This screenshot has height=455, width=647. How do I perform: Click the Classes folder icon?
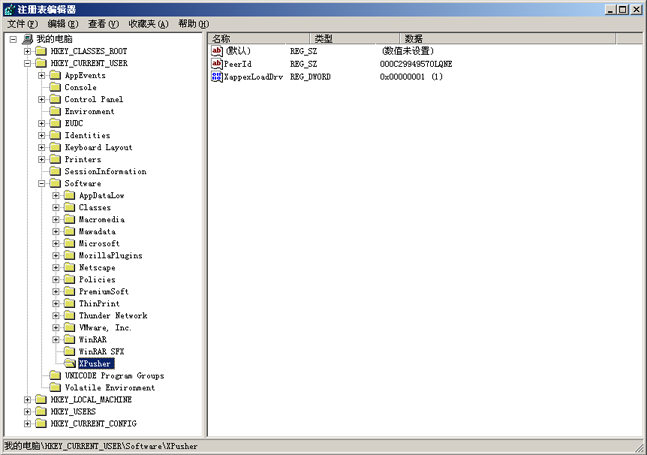coord(69,207)
